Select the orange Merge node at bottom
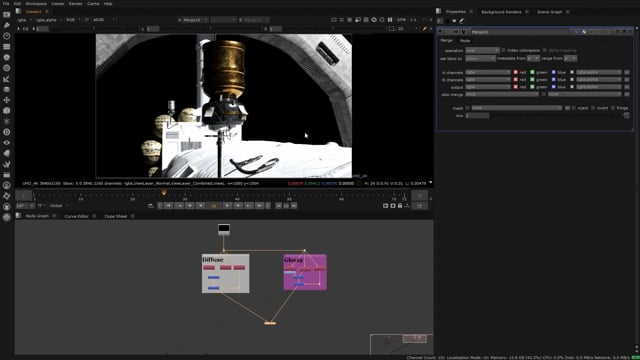Screen dimensions: 640x360 [x=270, y=323]
